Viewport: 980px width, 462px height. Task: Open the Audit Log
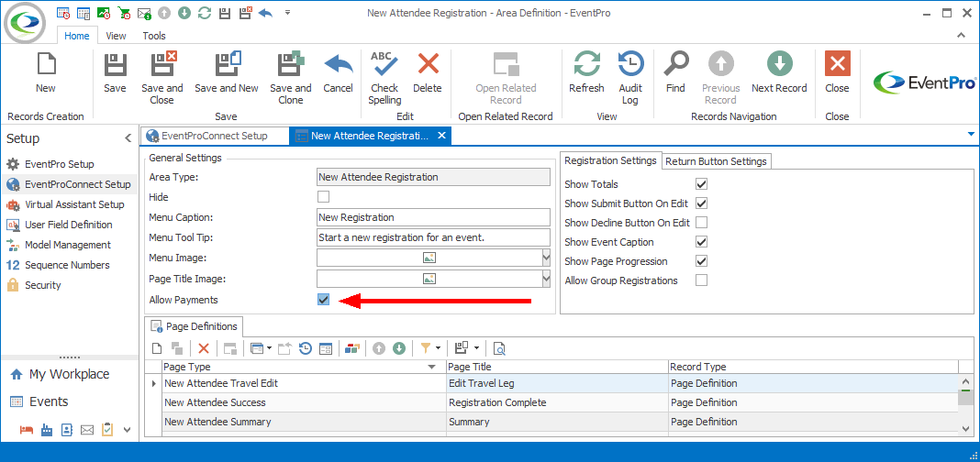tap(630, 79)
